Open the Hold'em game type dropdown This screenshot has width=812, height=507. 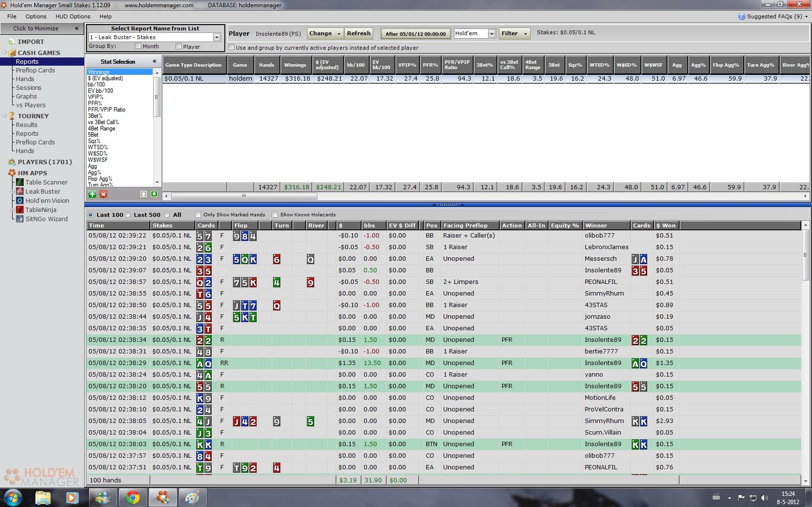pos(491,33)
